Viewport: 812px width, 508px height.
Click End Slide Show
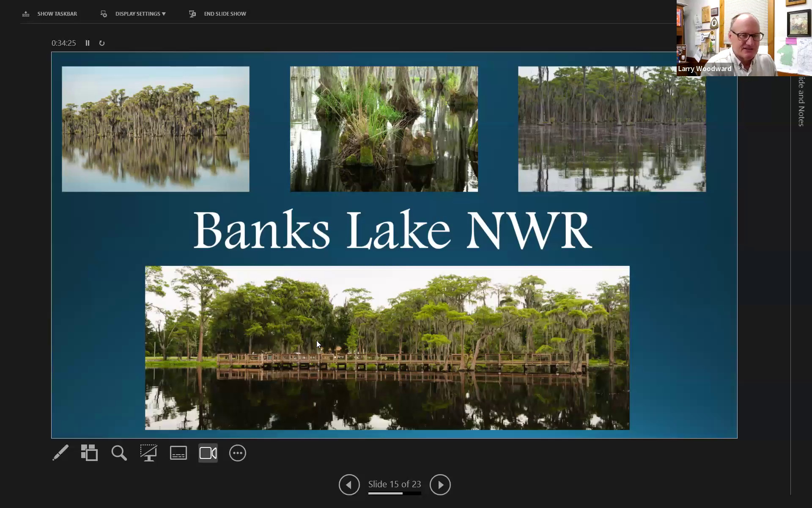pos(217,14)
